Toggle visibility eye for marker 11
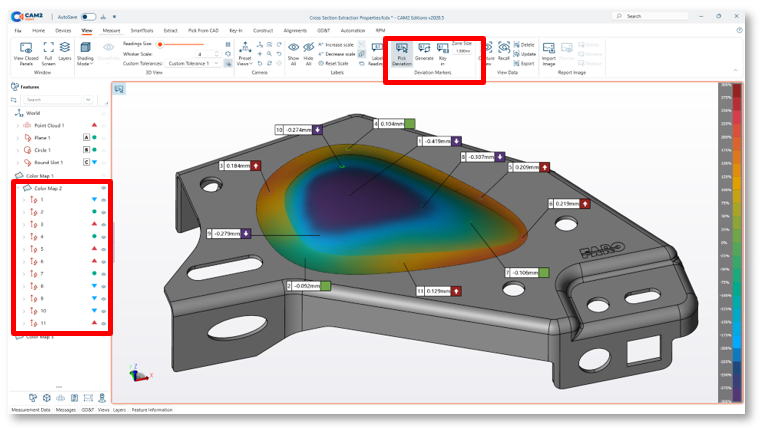760x428 pixels. [103, 323]
